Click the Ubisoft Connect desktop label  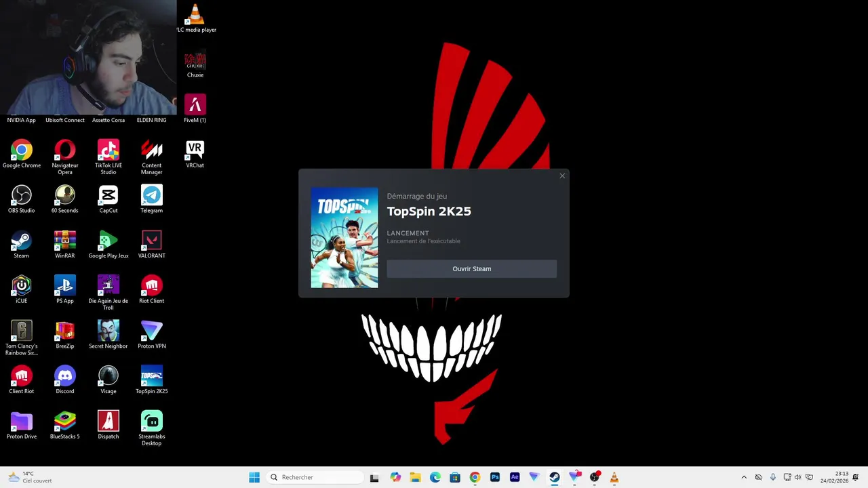[x=65, y=120]
